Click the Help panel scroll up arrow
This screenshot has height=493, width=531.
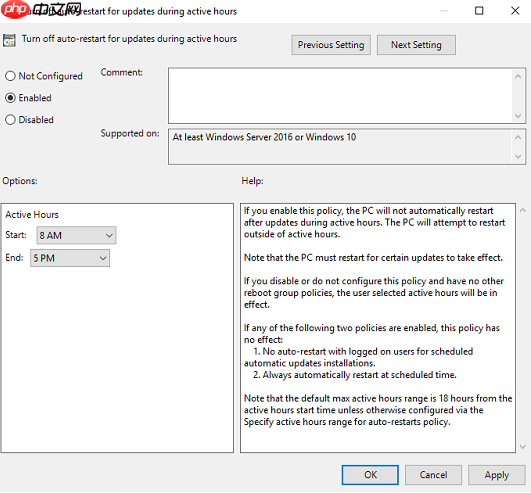(x=523, y=210)
